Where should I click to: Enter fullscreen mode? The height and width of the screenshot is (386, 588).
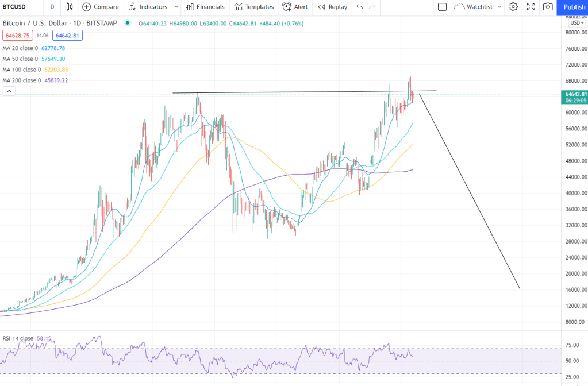tap(531, 7)
